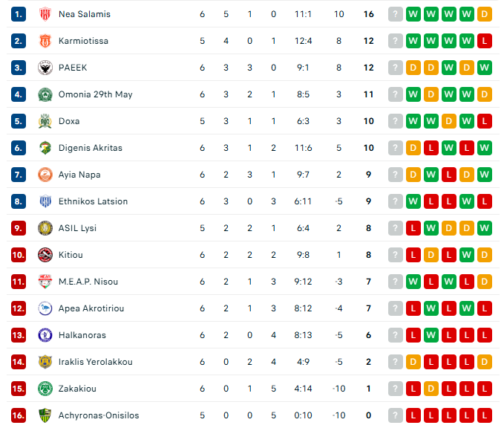Image resolution: width=504 pixels, height=428 pixels.
Task: Click the Digenis Akritas team logo
Action: 45,148
